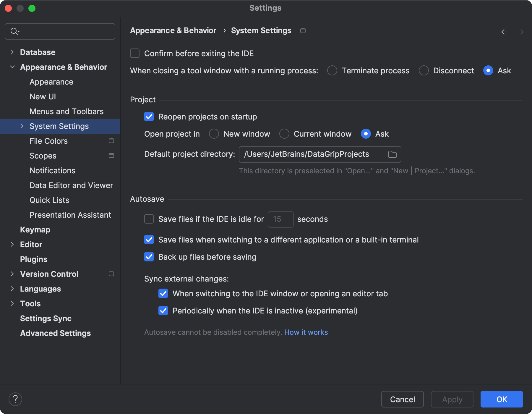Click the forward navigation arrow
Image resolution: width=532 pixels, height=414 pixels.
[520, 32]
